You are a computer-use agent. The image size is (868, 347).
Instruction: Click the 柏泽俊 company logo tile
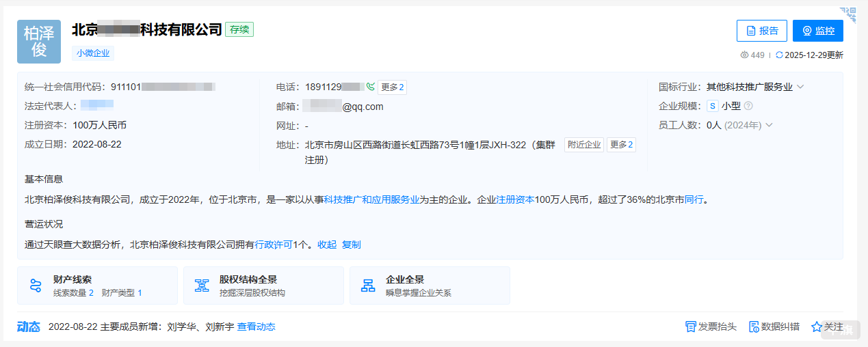coord(39,42)
